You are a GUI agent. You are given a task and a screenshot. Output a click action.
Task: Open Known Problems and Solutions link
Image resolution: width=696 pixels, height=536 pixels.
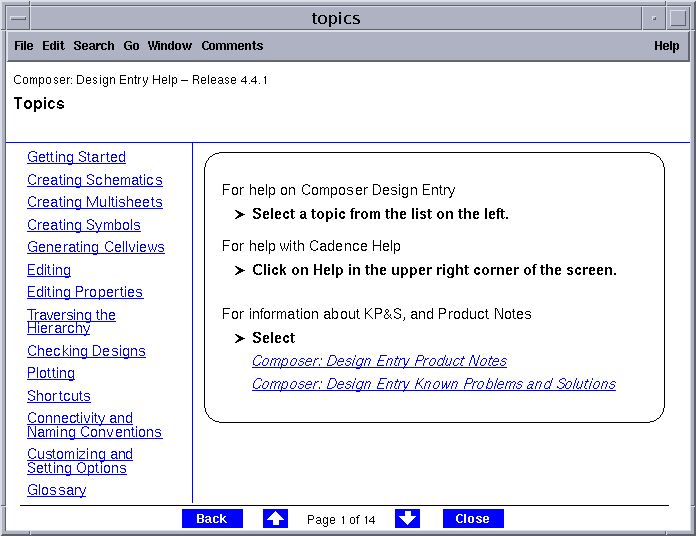434,384
